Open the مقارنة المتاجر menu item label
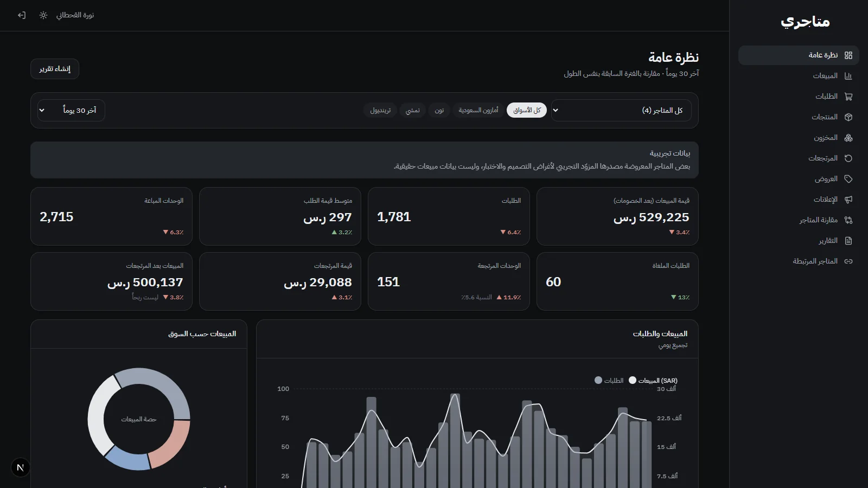 (x=819, y=220)
